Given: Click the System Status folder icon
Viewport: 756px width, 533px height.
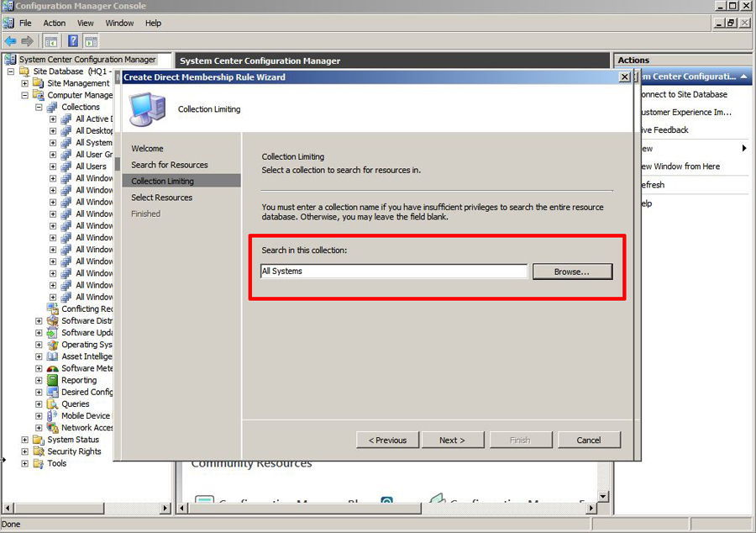Looking at the screenshot, I should tap(38, 440).
